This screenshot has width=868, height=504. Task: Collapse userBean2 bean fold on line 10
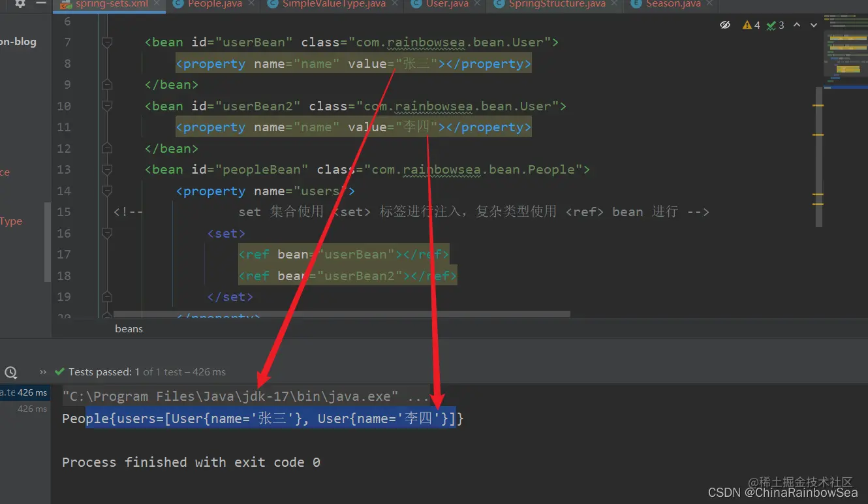107,106
